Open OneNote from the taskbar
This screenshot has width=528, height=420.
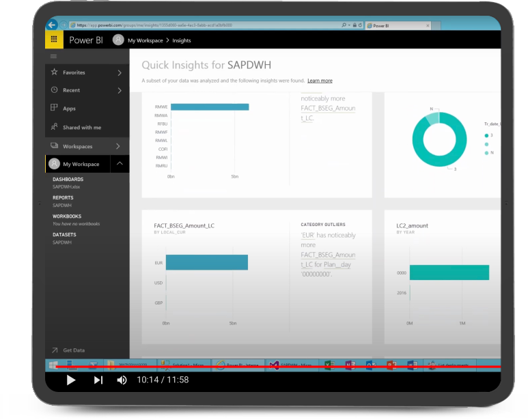point(350,365)
